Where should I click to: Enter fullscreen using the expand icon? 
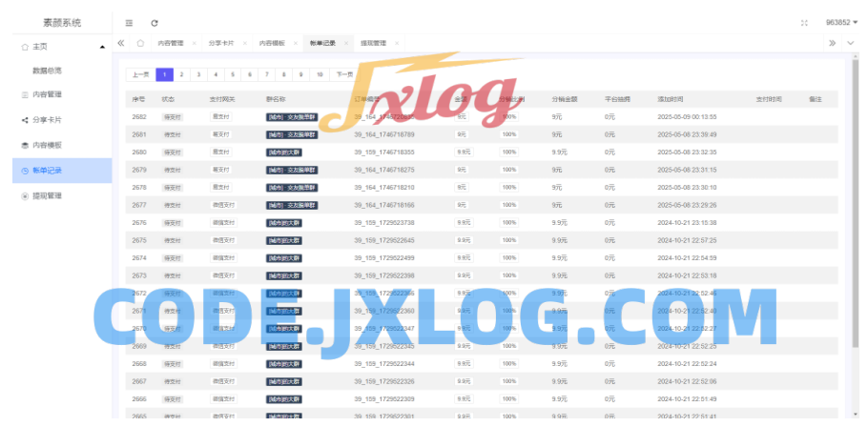(x=804, y=22)
